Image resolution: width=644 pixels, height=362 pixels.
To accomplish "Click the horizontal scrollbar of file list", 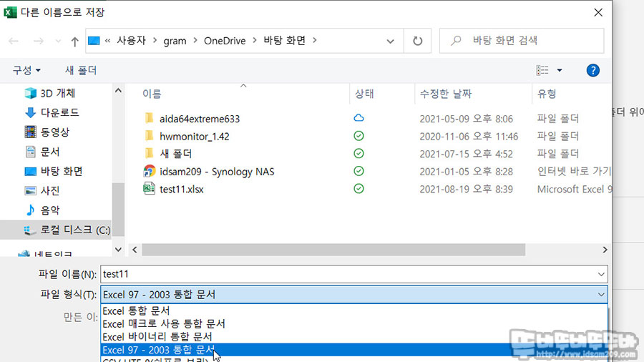I will 333,250.
